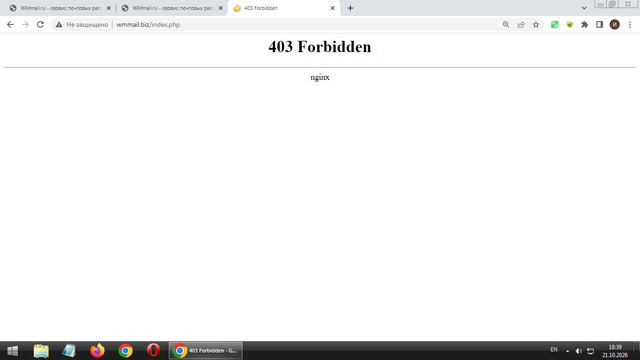Open the pinned Chrome icon on taskbar
The width and height of the screenshot is (640, 360).
[125, 351]
